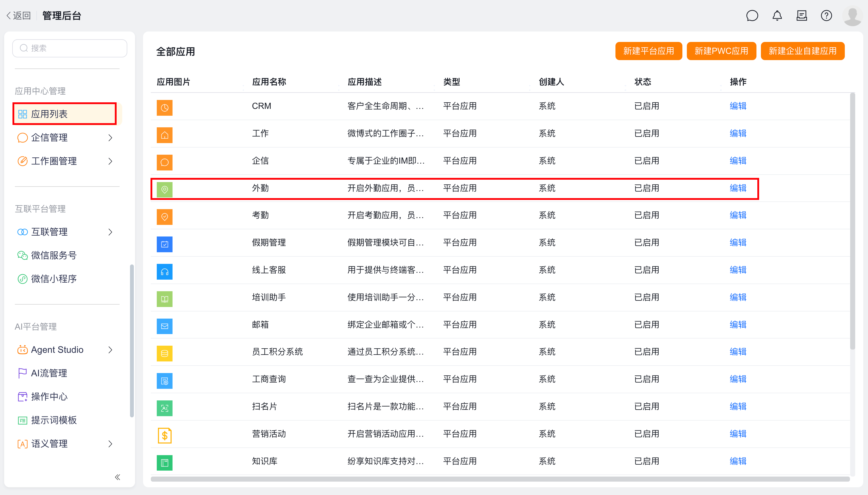Click the 新建PWC应用 button

click(721, 51)
